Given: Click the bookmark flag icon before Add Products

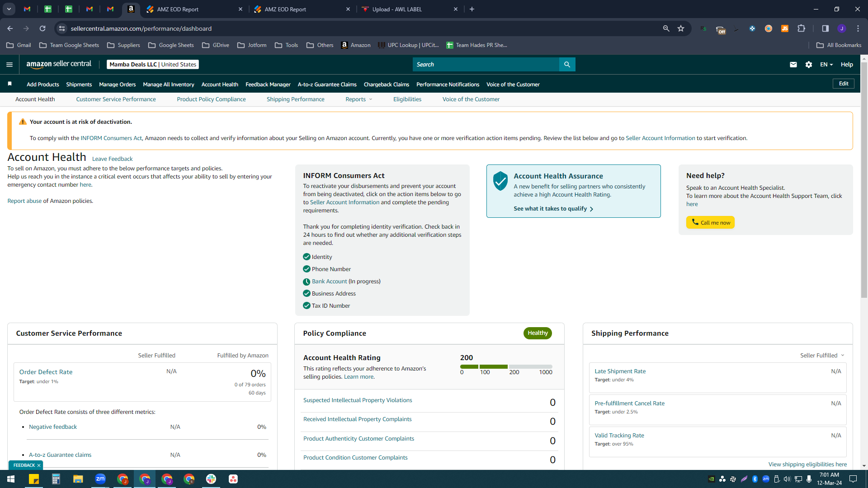Looking at the screenshot, I should 10,84.
